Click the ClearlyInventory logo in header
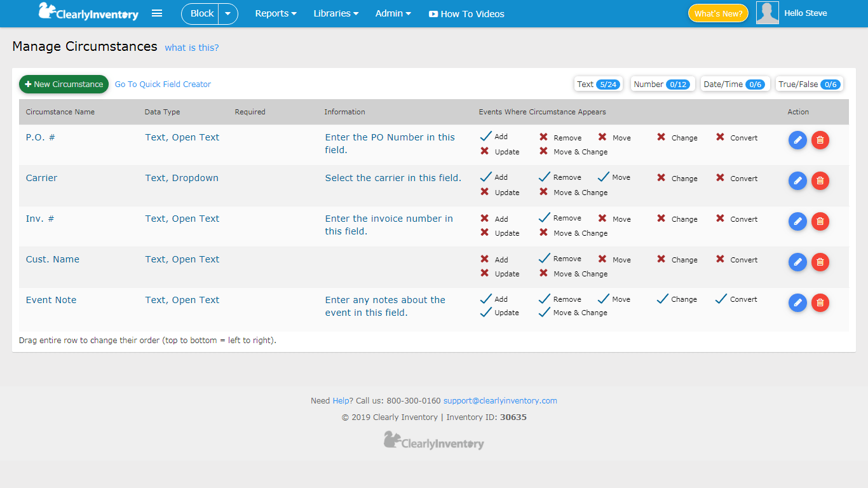Image resolution: width=868 pixels, height=488 pixels. [88, 12]
